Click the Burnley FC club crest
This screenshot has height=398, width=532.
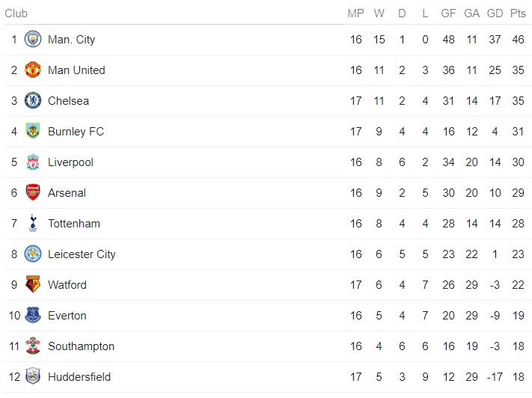click(32, 131)
